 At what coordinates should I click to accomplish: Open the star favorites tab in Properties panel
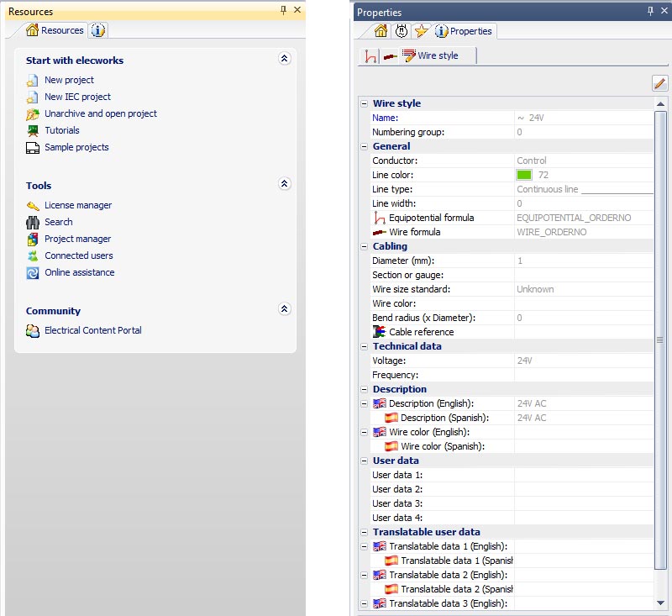pos(422,31)
